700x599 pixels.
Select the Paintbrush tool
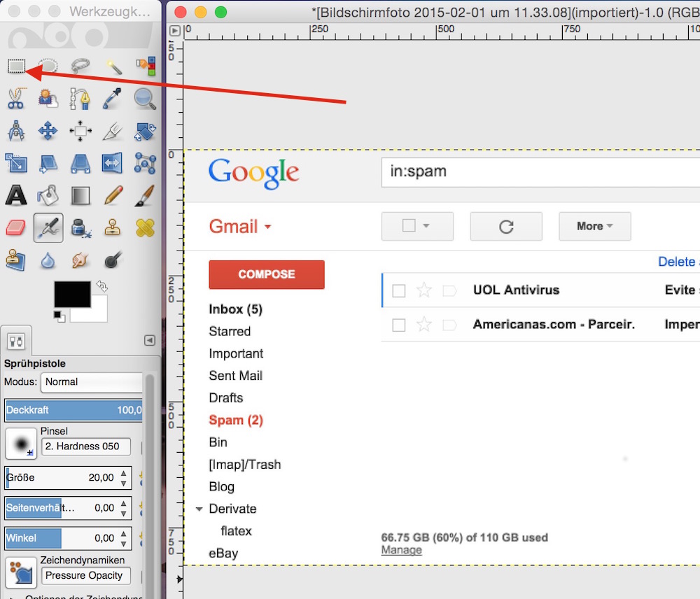point(145,195)
